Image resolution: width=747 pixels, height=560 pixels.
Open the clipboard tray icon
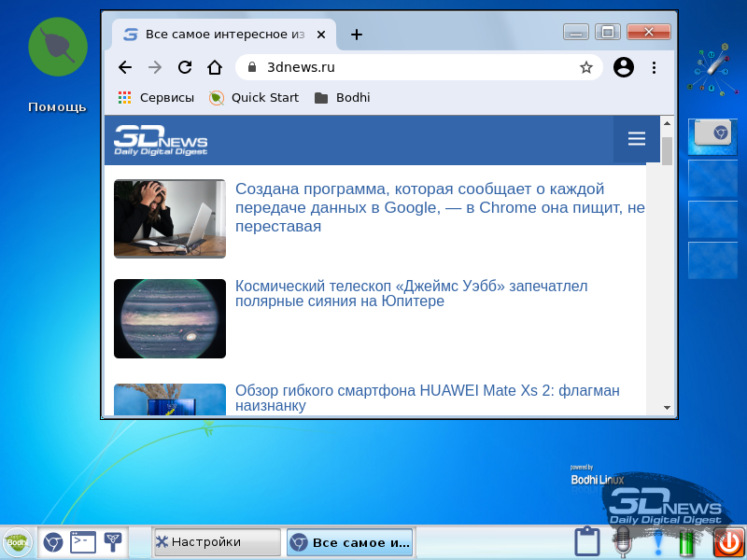[586, 541]
